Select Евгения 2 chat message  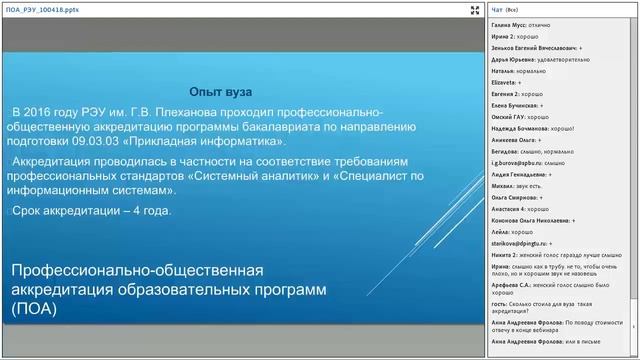[x=517, y=94]
